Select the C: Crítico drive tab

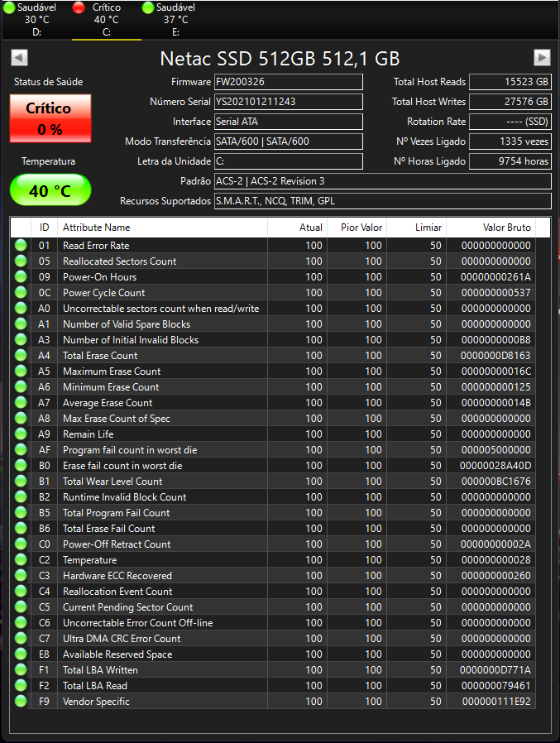(x=107, y=20)
